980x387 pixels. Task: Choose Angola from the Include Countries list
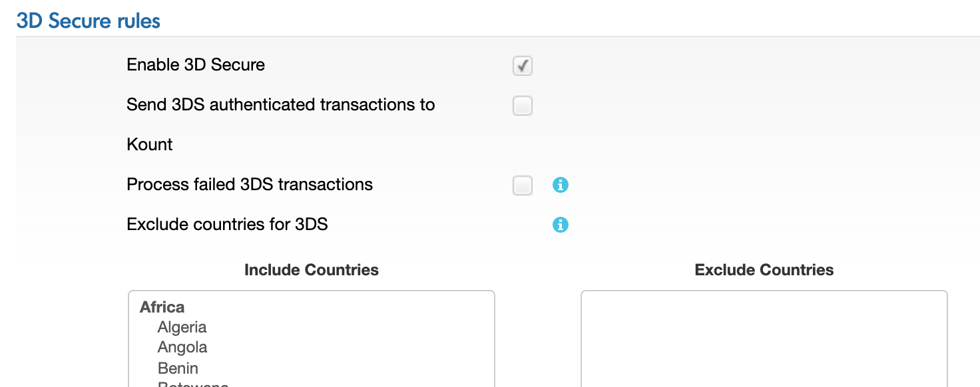pos(182,347)
